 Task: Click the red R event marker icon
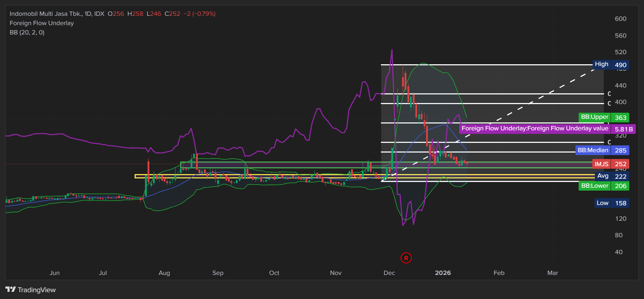[x=406, y=258]
